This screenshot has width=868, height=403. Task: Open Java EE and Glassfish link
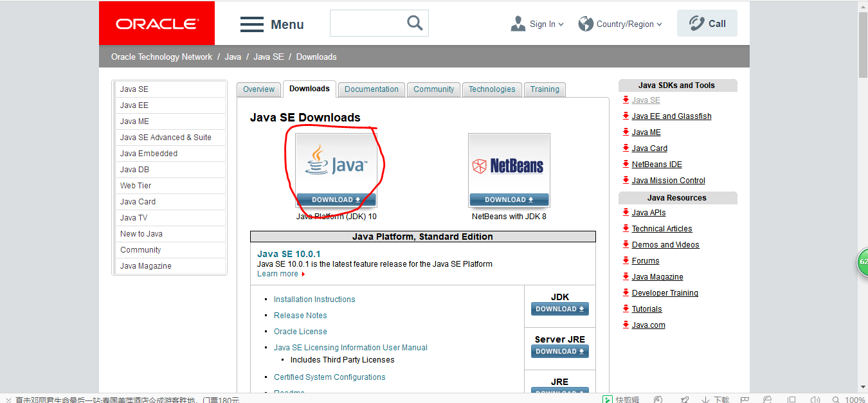coord(671,116)
